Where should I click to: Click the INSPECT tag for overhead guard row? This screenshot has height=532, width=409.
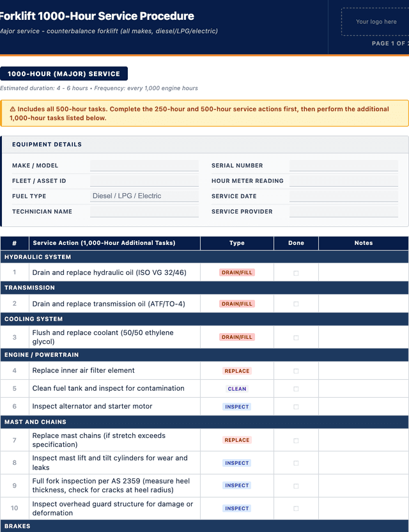point(237,508)
